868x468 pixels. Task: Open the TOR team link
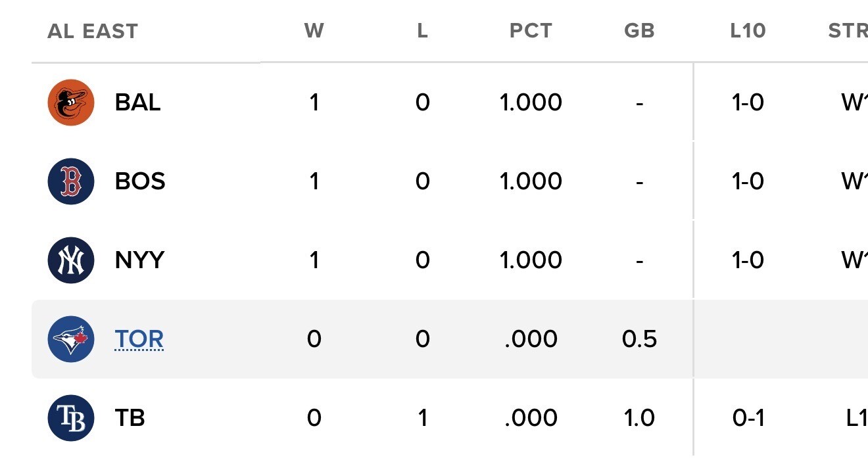pos(139,339)
